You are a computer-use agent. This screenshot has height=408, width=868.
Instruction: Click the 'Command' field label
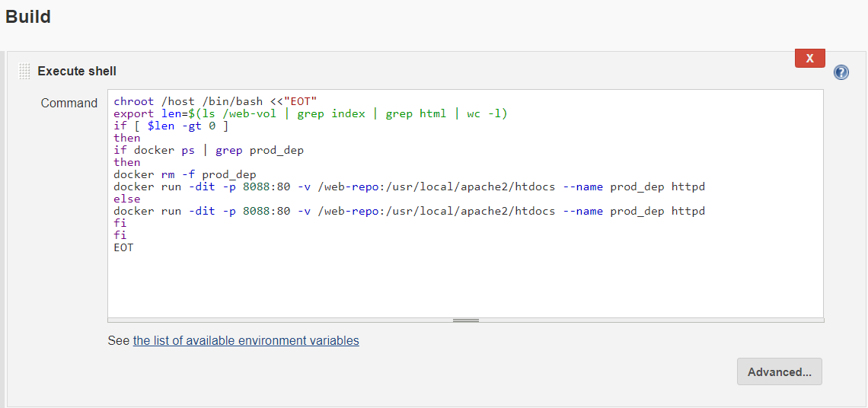click(x=69, y=103)
